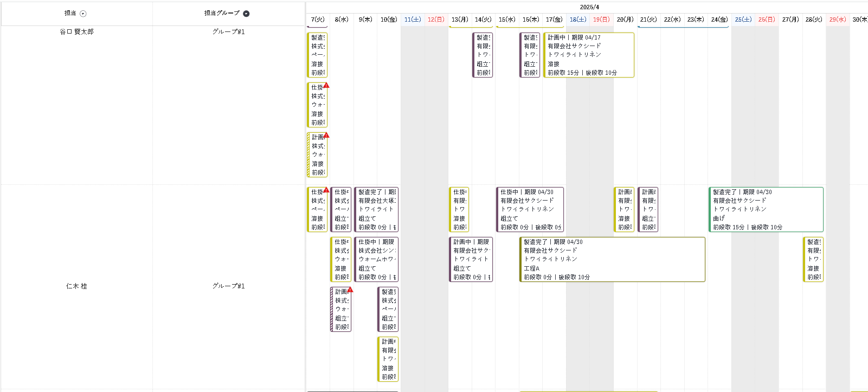Click warning triangle on 谷口's 仕掛 card

pos(326,85)
